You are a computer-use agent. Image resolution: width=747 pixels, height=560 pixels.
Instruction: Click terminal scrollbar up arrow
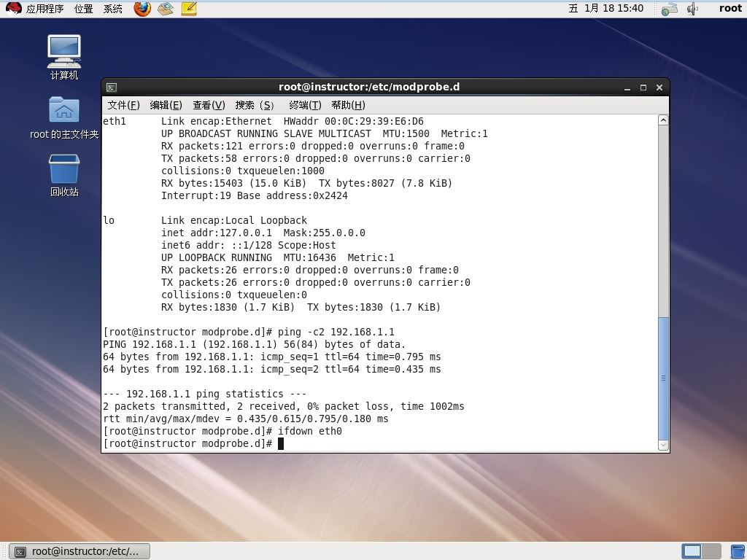pos(663,120)
